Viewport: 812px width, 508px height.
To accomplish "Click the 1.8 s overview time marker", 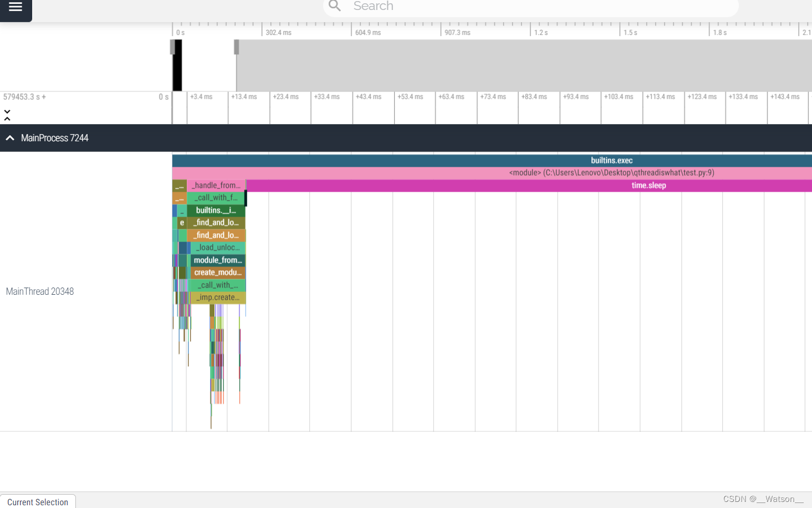I will tap(720, 33).
